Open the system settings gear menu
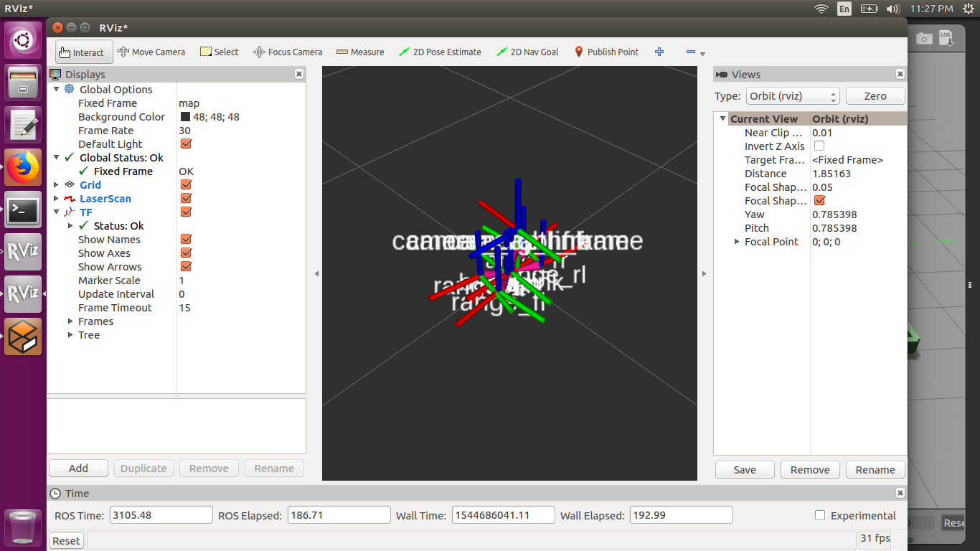980x551 pixels. pos(969,9)
